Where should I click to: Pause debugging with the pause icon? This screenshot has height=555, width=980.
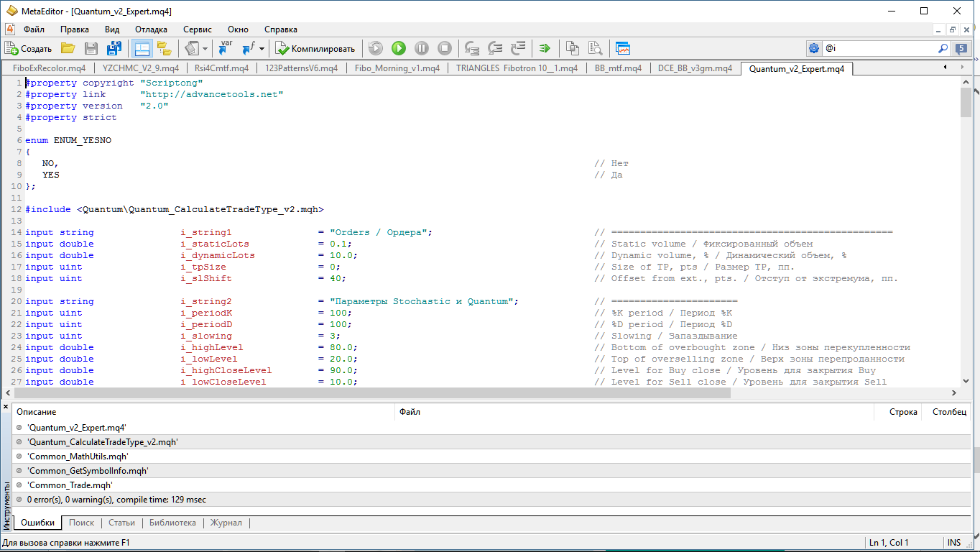click(x=422, y=48)
